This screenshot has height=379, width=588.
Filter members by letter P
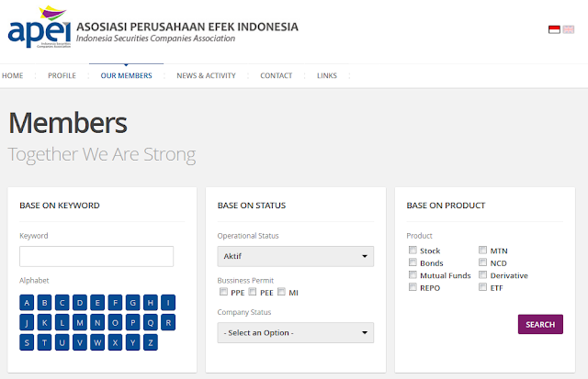click(132, 322)
